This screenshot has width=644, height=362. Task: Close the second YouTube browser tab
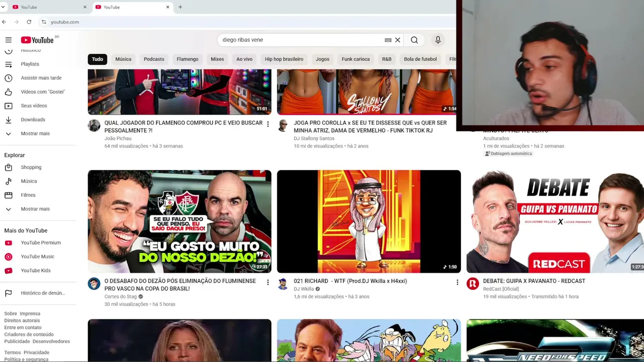(x=168, y=7)
